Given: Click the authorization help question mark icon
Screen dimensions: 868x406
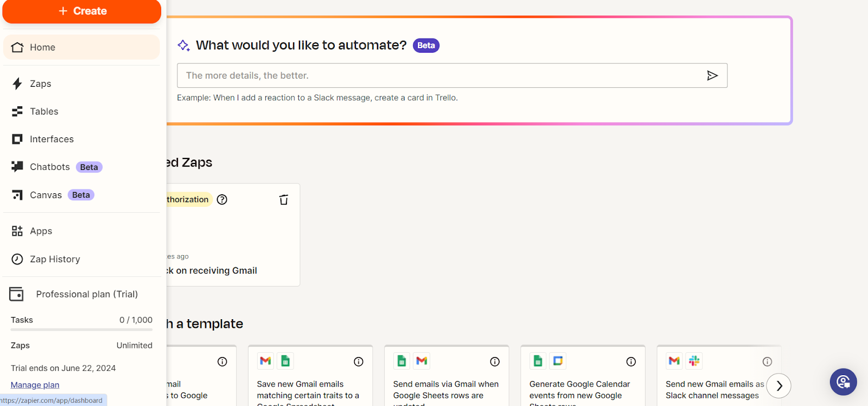Looking at the screenshot, I should (x=222, y=199).
